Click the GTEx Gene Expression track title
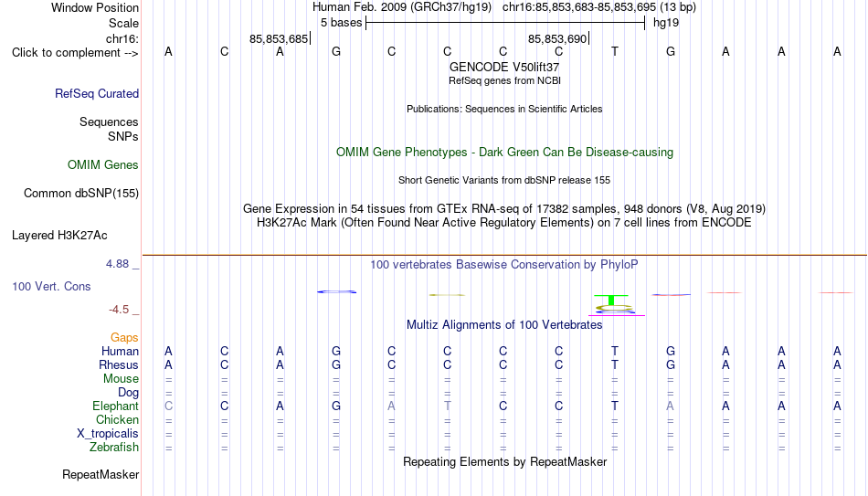 504,208
